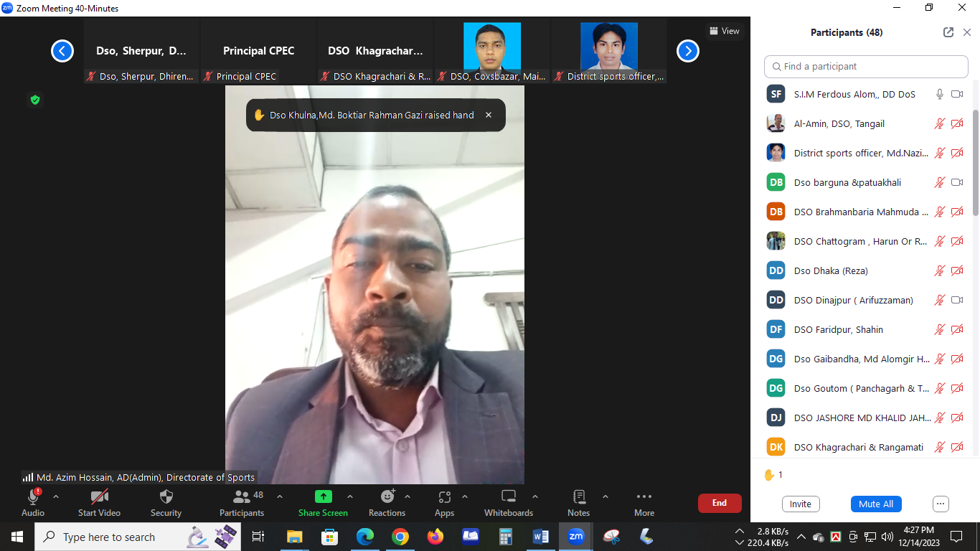Click the End meeting button
Image resolution: width=980 pixels, height=551 pixels.
(x=720, y=503)
